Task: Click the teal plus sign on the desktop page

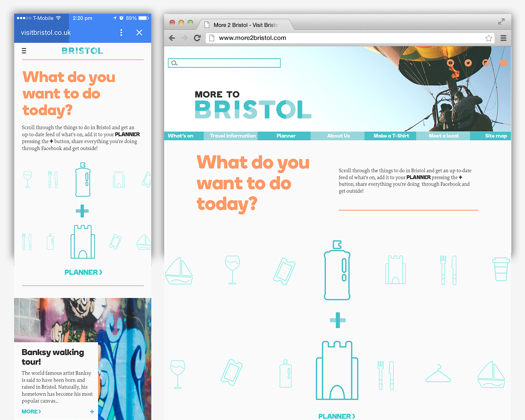Action: 338,320
